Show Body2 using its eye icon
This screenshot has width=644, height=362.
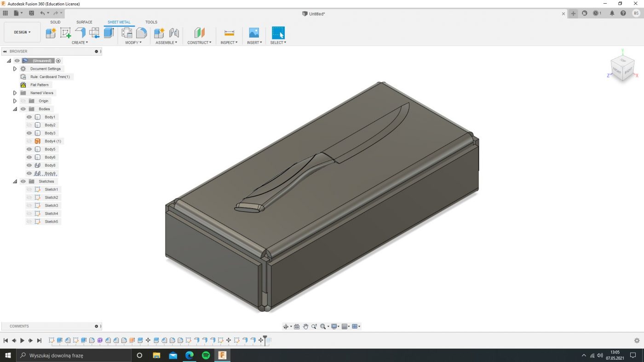(29, 125)
